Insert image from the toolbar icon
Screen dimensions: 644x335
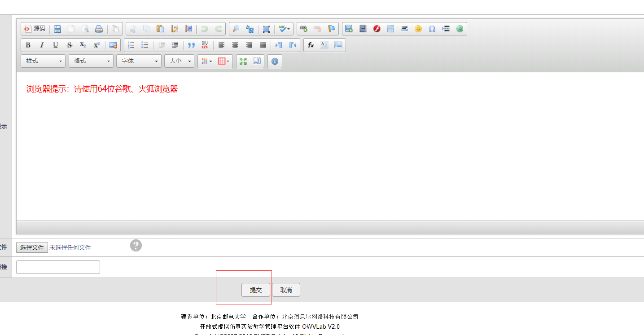pos(349,29)
